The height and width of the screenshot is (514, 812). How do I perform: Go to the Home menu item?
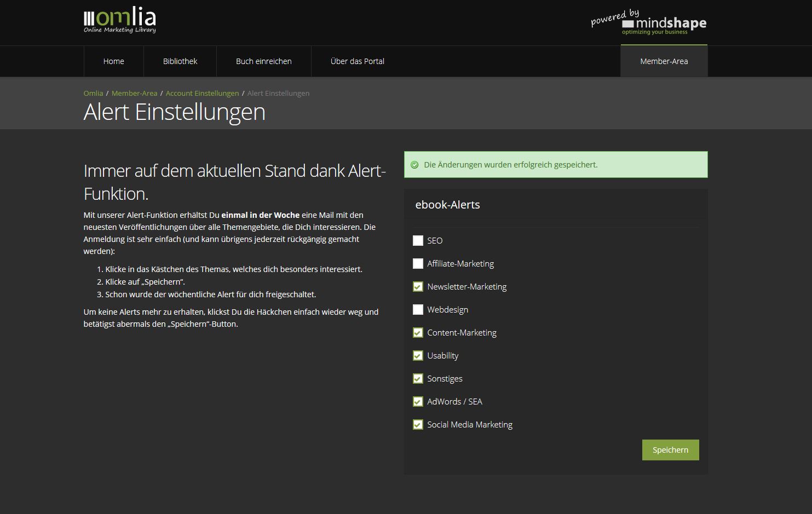(114, 61)
